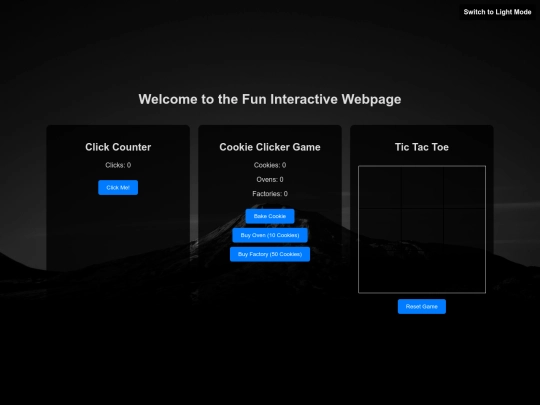Select the 'Tic Tac Toe' heading

[x=422, y=147]
